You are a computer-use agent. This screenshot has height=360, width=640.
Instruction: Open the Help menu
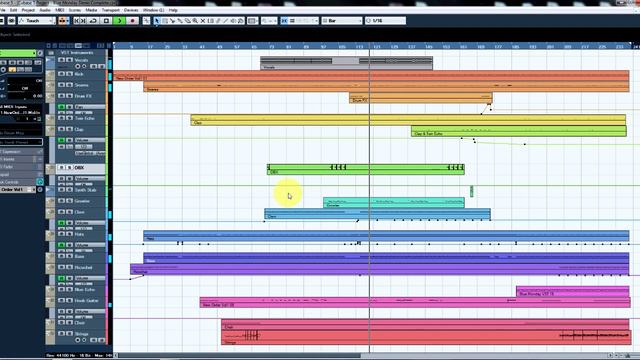click(x=173, y=10)
